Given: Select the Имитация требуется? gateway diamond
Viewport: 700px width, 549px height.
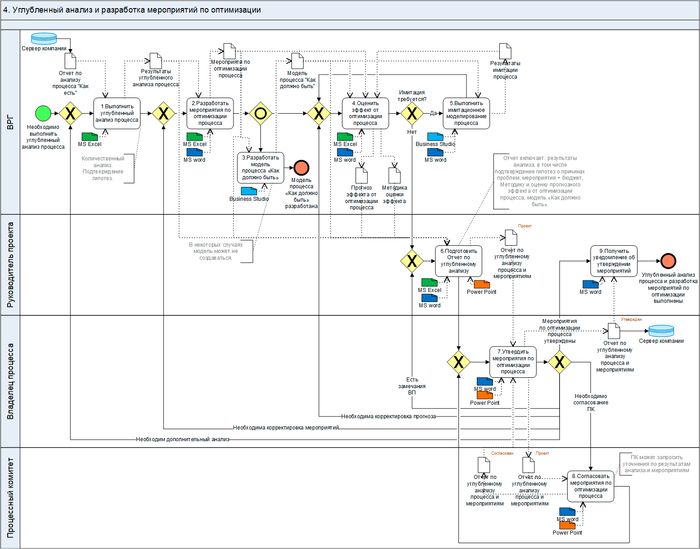Looking at the screenshot, I should click(411, 113).
